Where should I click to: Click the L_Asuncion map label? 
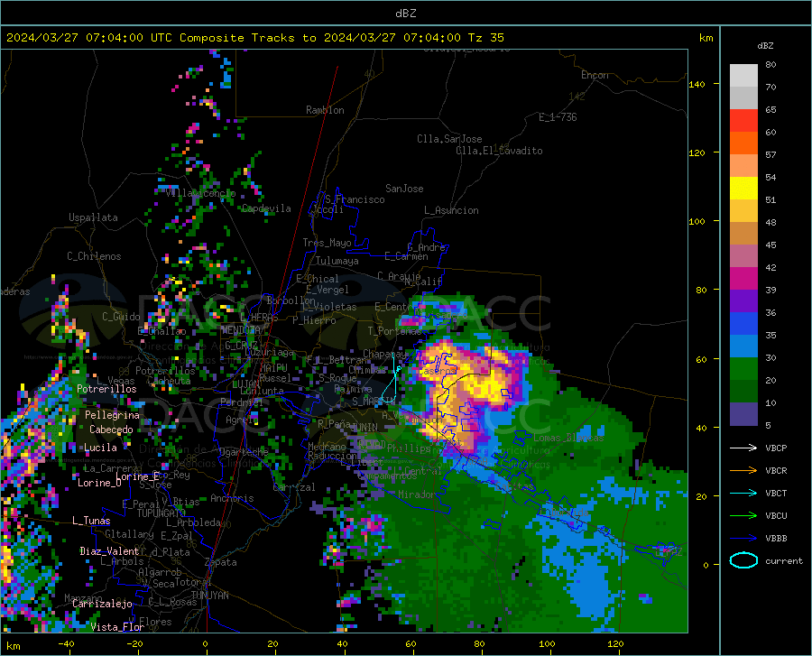pos(451,210)
